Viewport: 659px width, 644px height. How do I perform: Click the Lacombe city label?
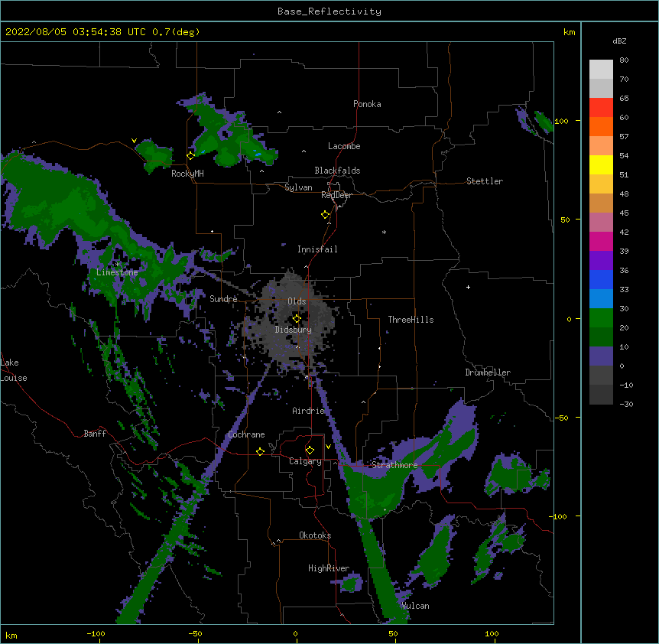(344, 146)
